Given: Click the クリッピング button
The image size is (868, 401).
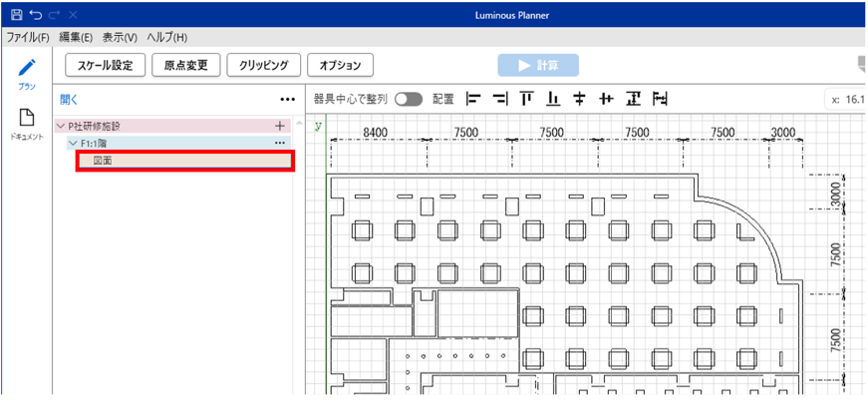Looking at the screenshot, I should tap(263, 65).
